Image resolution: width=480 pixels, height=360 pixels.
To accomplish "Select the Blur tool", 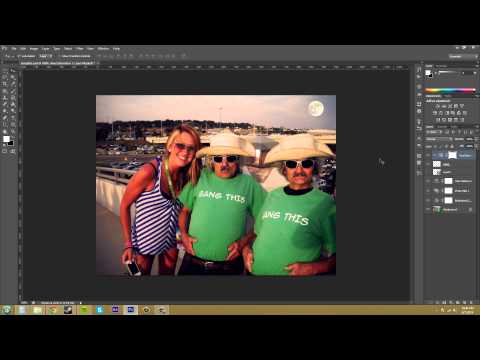I will 4,111.
